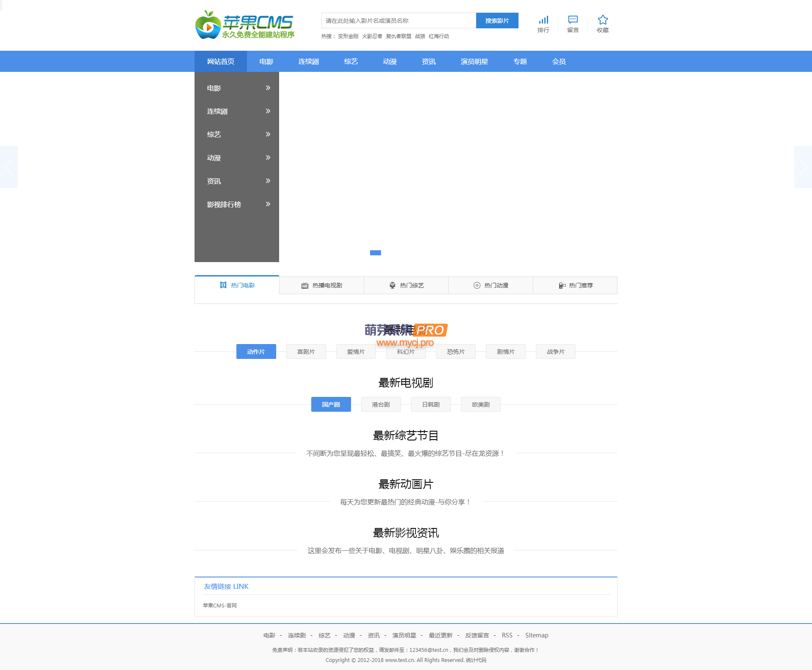Select the 科幻片 genre button
The width and height of the screenshot is (812, 670).
coord(406,352)
